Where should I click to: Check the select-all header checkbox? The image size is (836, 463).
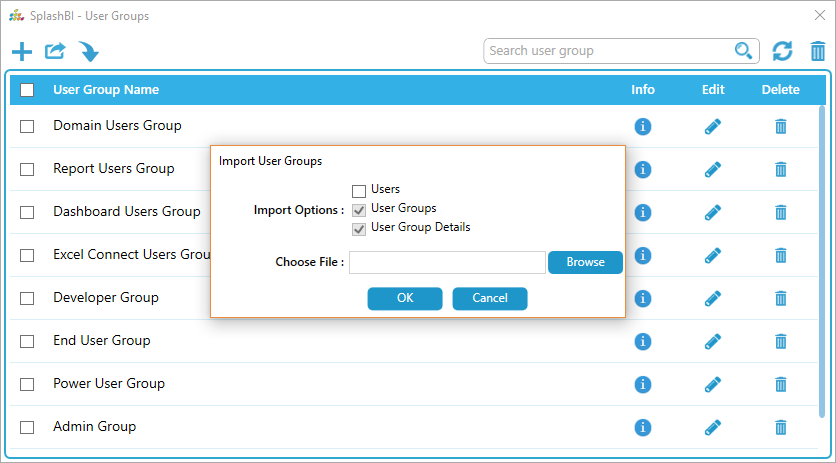(x=27, y=90)
